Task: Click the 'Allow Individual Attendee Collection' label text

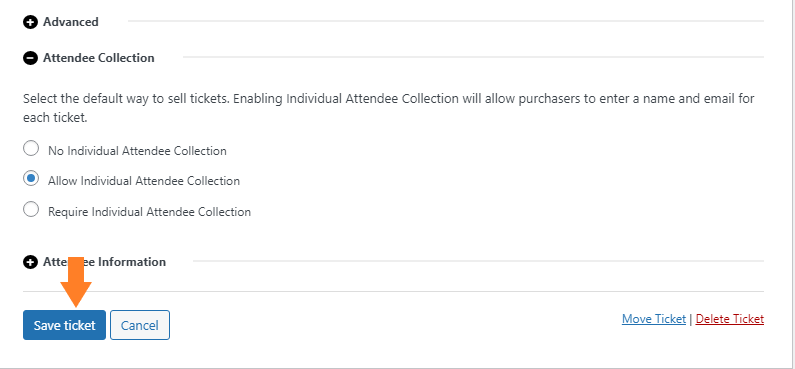Action: [144, 181]
